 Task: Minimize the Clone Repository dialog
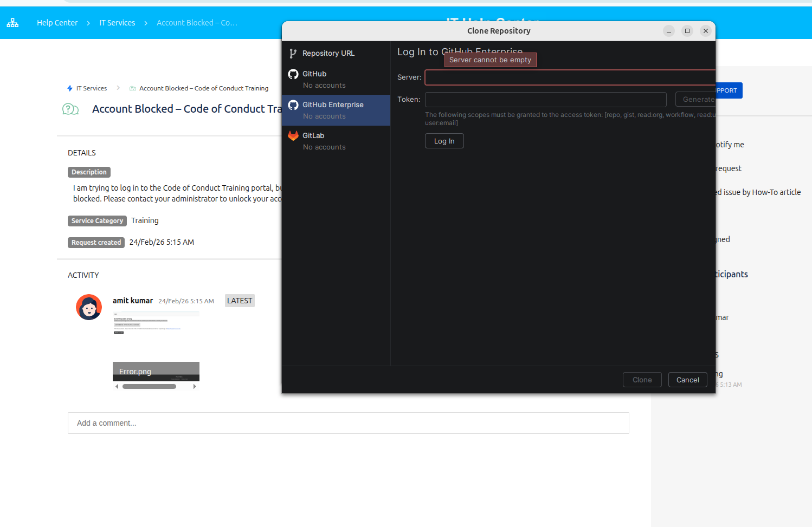(x=669, y=31)
